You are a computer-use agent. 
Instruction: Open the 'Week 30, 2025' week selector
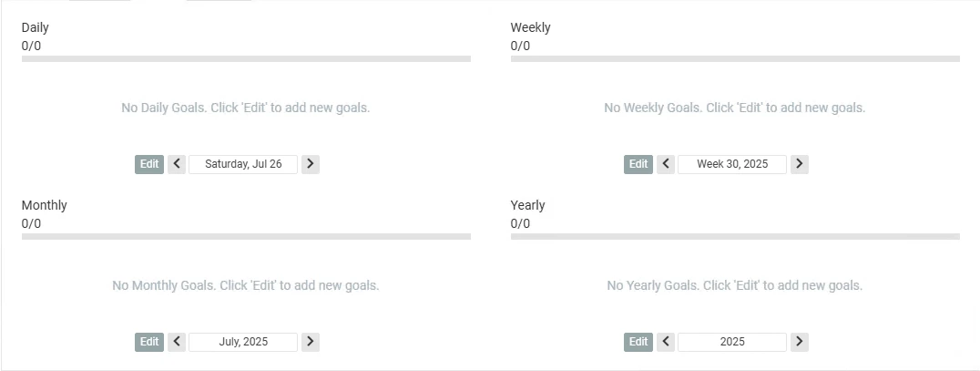pyautogui.click(x=732, y=164)
